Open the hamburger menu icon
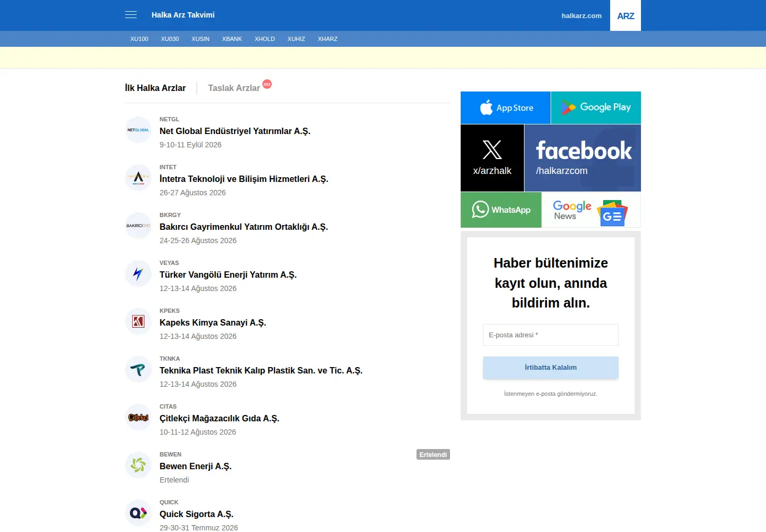 [131, 15]
